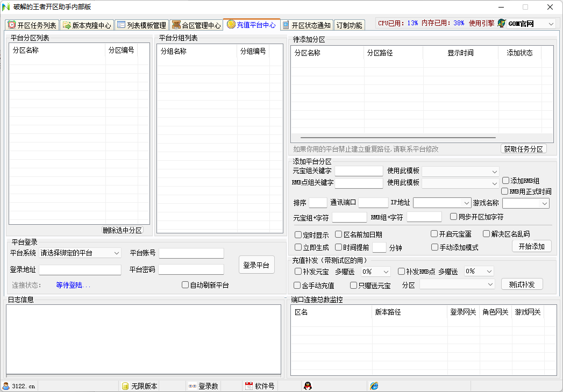The width and height of the screenshot is (563, 392).
Task: Enable the 含手动充值 checkbox
Action: (297, 285)
